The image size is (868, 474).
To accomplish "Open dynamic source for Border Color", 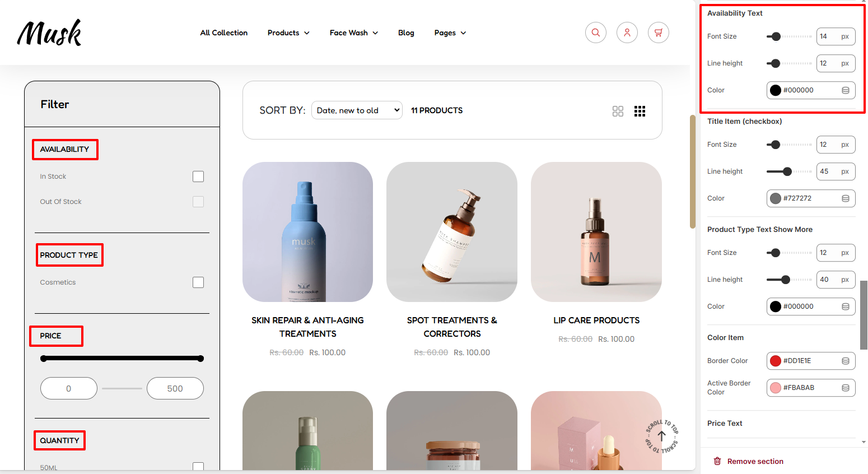I will (x=846, y=361).
